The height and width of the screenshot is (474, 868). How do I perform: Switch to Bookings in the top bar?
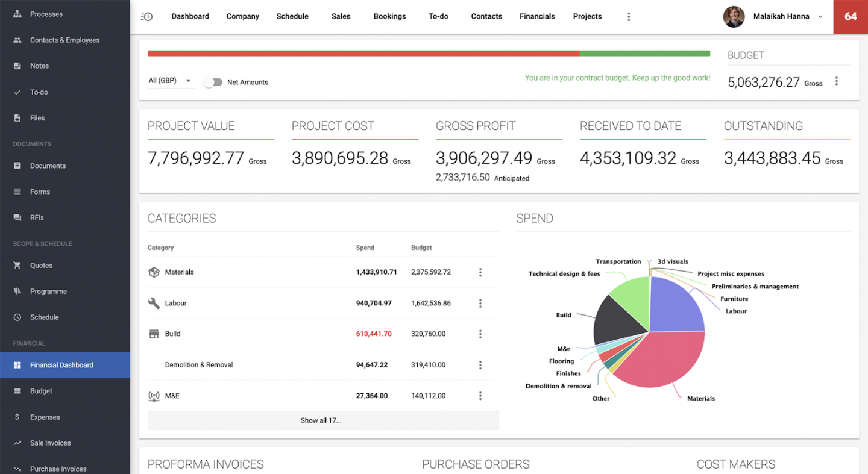[389, 17]
